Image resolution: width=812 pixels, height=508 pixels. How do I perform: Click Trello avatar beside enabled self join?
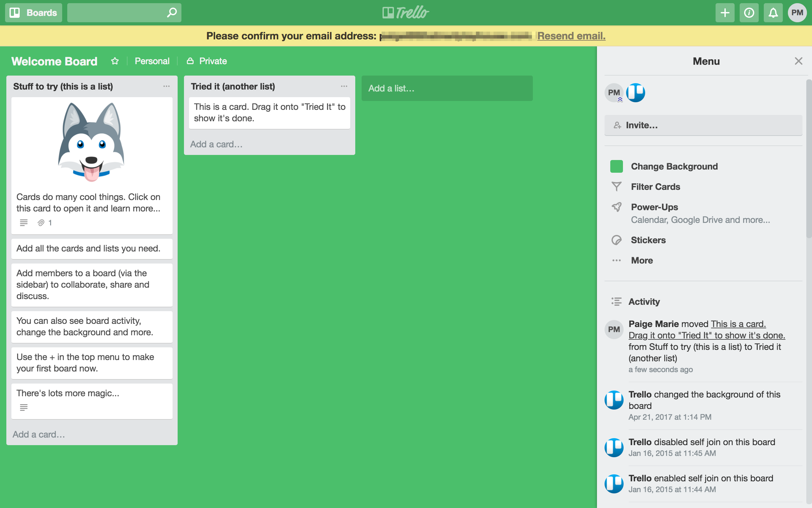pos(614,484)
